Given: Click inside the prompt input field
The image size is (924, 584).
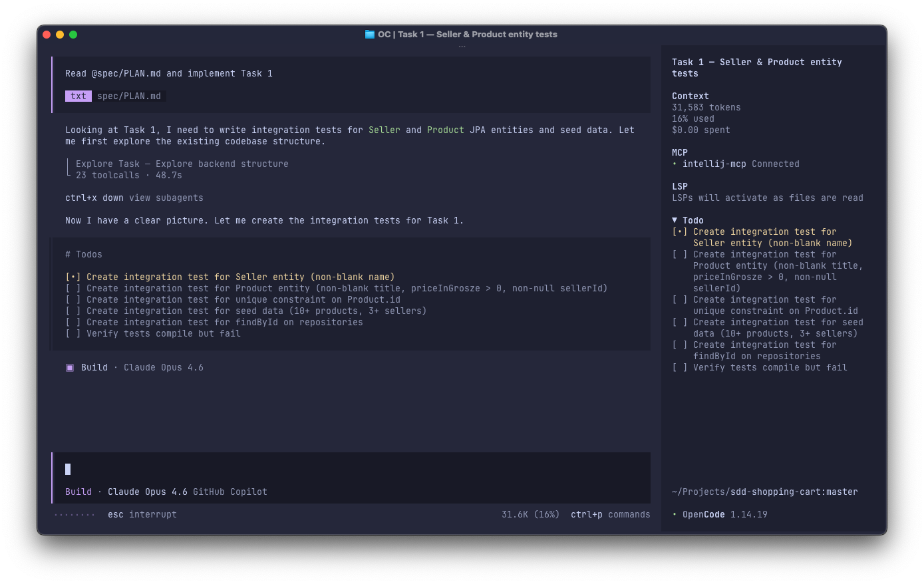Looking at the screenshot, I should click(x=351, y=469).
